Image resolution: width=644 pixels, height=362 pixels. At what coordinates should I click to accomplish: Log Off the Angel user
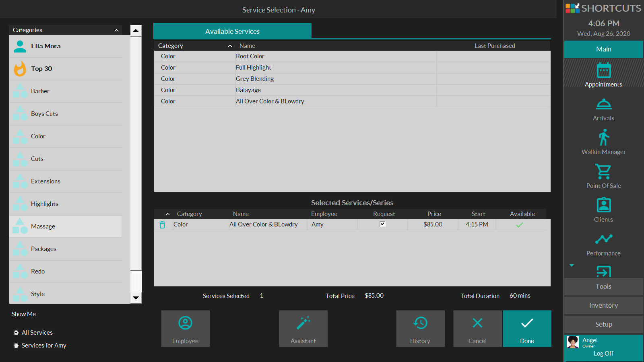click(x=603, y=354)
